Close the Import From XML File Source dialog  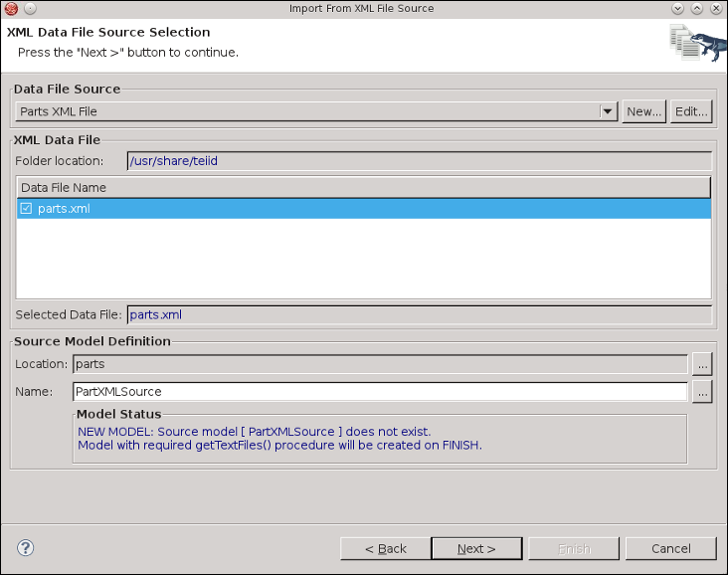(x=716, y=8)
